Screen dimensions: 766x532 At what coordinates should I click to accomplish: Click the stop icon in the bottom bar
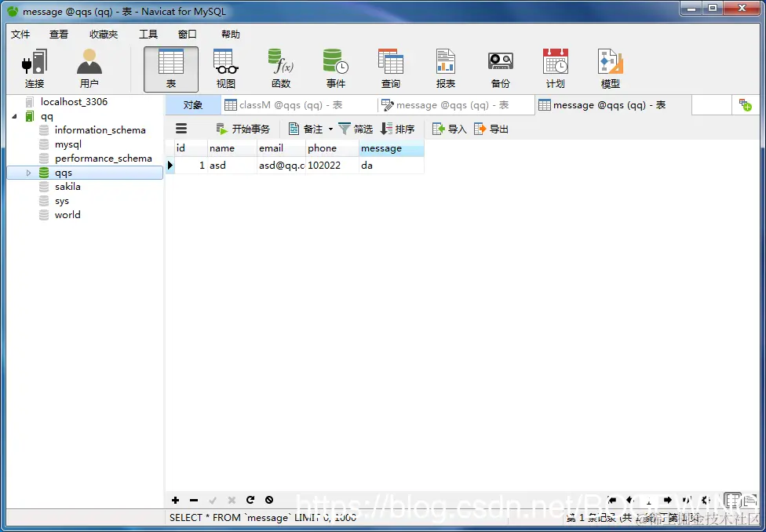(269, 500)
